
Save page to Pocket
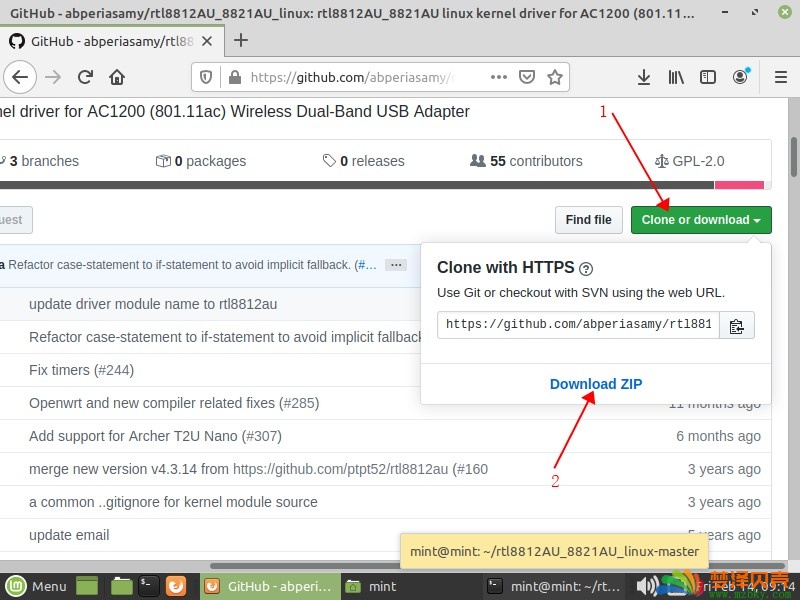click(x=527, y=77)
